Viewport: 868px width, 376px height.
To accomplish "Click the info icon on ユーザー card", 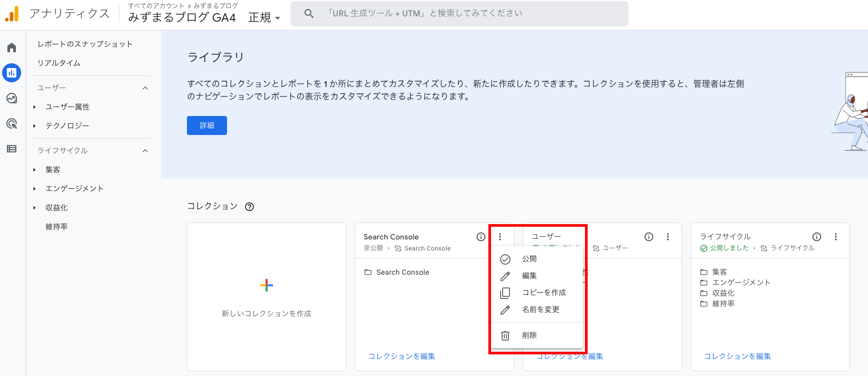I will click(x=649, y=237).
